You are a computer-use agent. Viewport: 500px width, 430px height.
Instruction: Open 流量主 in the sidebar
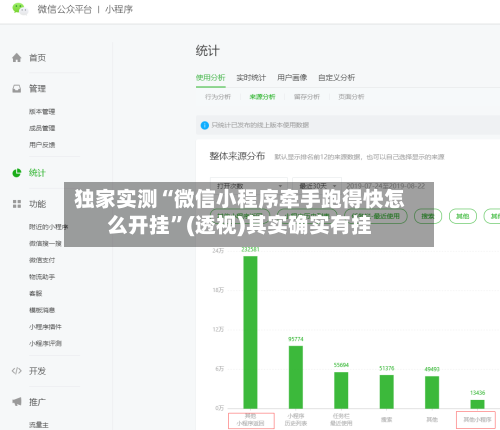pos(39,425)
